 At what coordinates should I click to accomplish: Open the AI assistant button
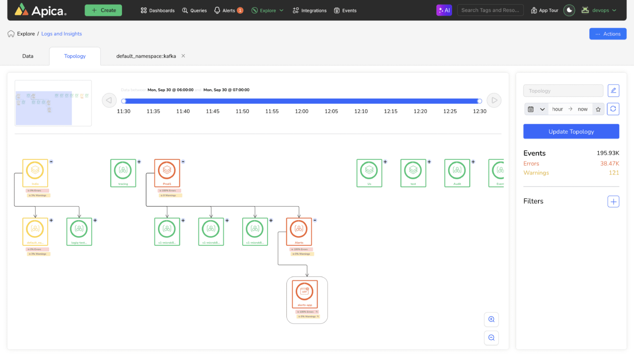click(444, 10)
